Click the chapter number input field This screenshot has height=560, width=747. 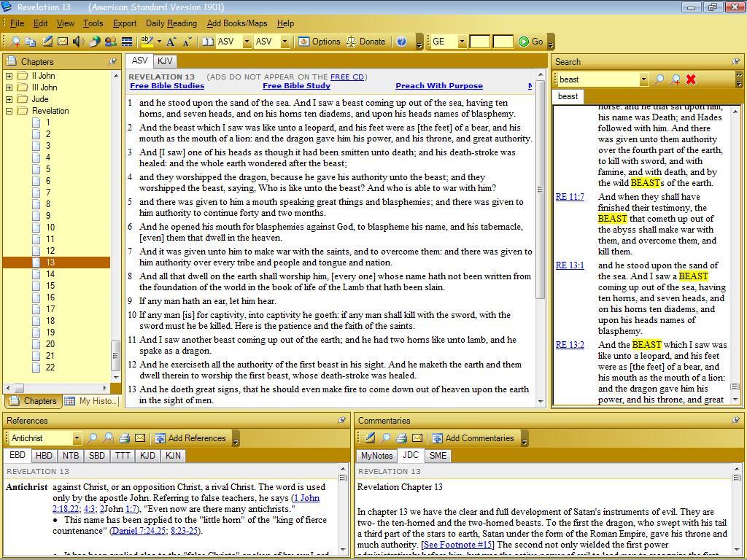480,42
